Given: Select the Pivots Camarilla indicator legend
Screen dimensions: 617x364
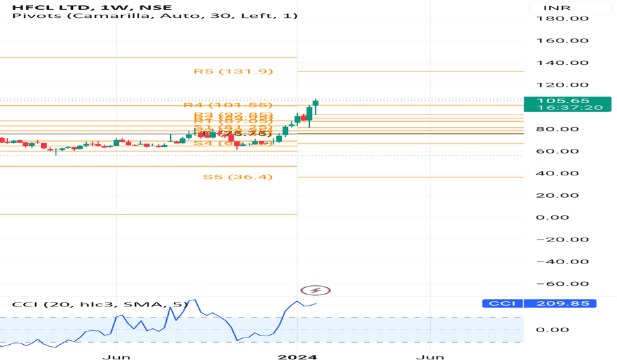Looking at the screenshot, I should [x=155, y=16].
